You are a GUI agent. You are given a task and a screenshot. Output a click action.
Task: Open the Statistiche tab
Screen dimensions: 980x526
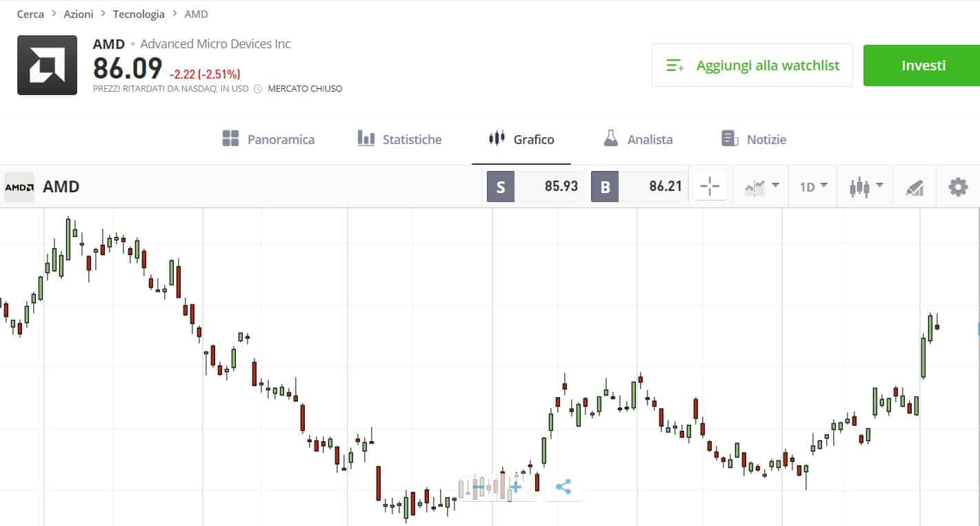pyautogui.click(x=399, y=139)
